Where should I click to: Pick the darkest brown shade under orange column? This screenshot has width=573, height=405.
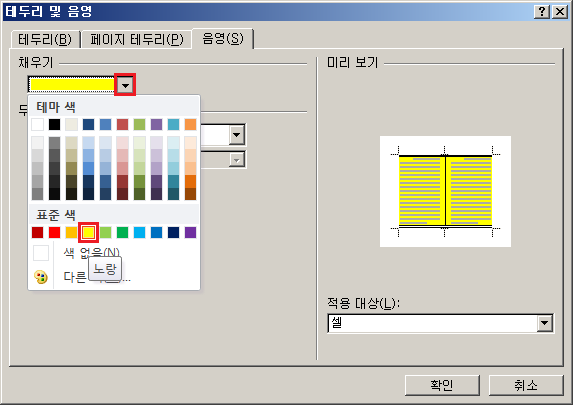190,194
